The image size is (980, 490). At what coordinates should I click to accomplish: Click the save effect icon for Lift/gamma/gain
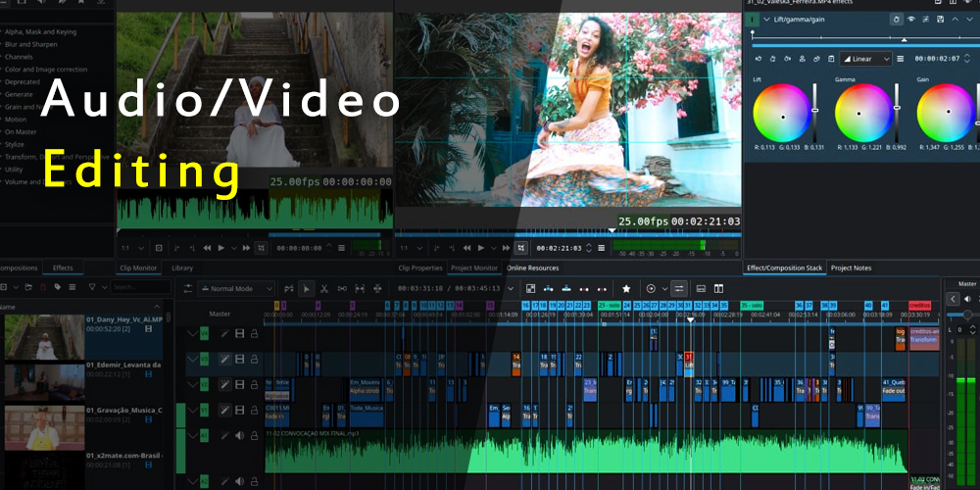point(941,20)
